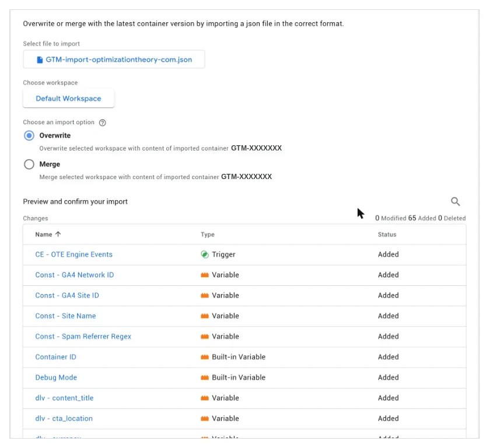489x448 pixels.
Task: Click the variable icon in Const - GA4 Site ID row
Action: pyautogui.click(x=205, y=296)
